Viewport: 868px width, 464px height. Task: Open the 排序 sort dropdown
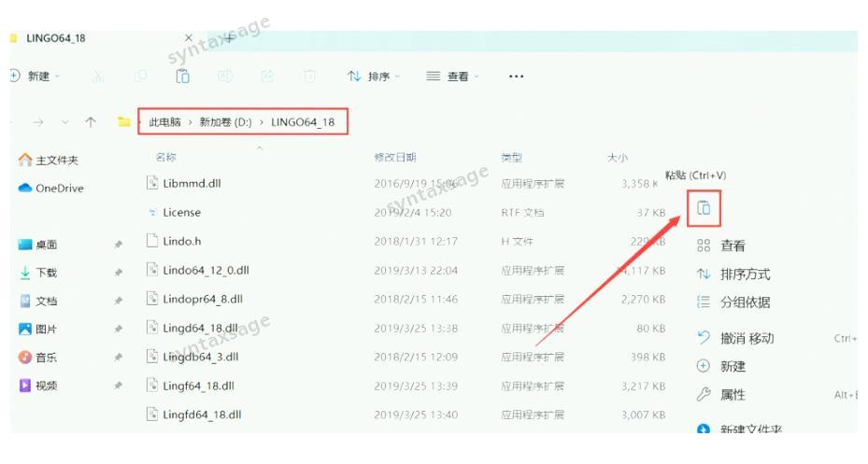pyautogui.click(x=374, y=77)
